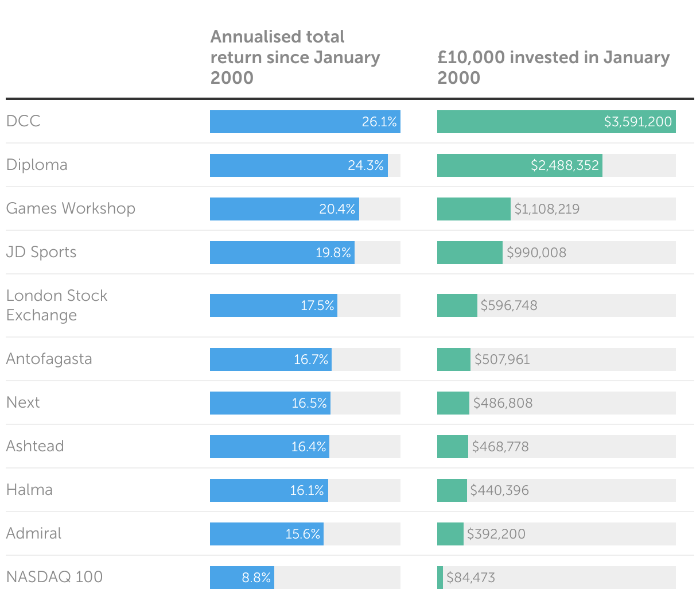The height and width of the screenshot is (604, 700).
Task: Click the Diploma company name
Action: (37, 165)
